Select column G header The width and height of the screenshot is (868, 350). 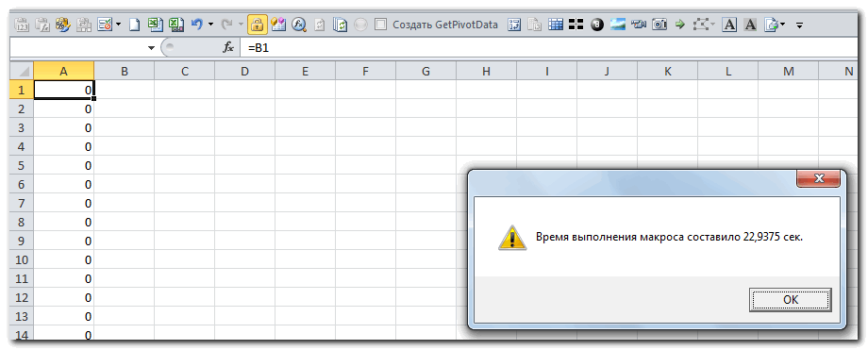click(426, 71)
